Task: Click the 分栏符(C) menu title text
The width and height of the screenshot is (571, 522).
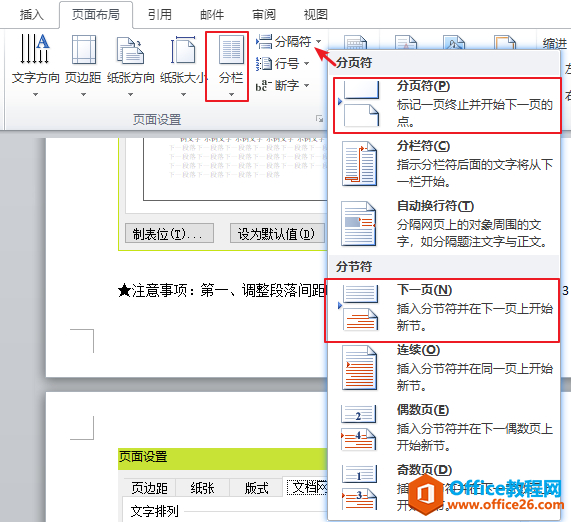Action: click(x=424, y=146)
